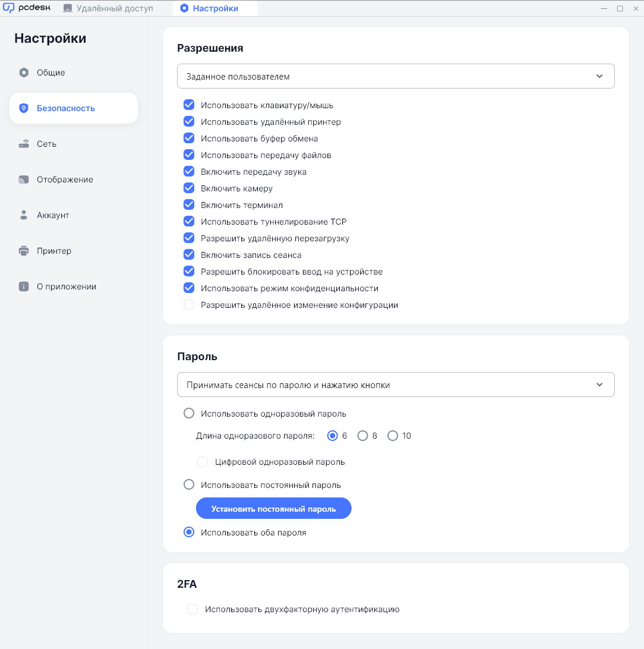This screenshot has width=644, height=649.
Task: Open the Аккаунт settings section
Action: point(74,215)
